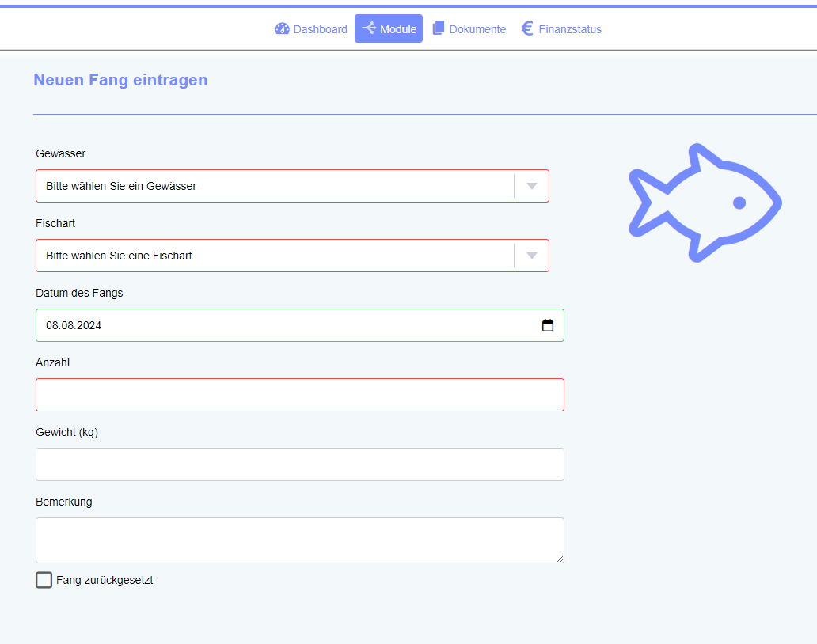817x644 pixels.
Task: Focus the Gewicht (kg) input field
Action: [299, 464]
